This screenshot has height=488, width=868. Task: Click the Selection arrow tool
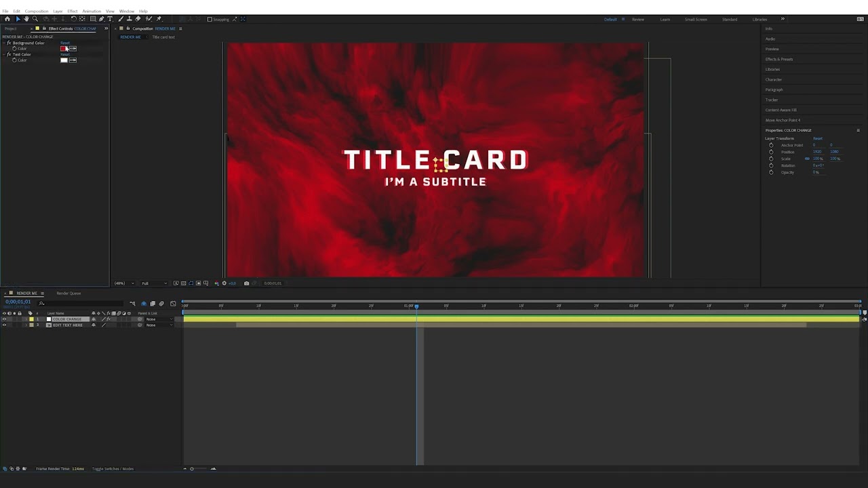(x=18, y=19)
